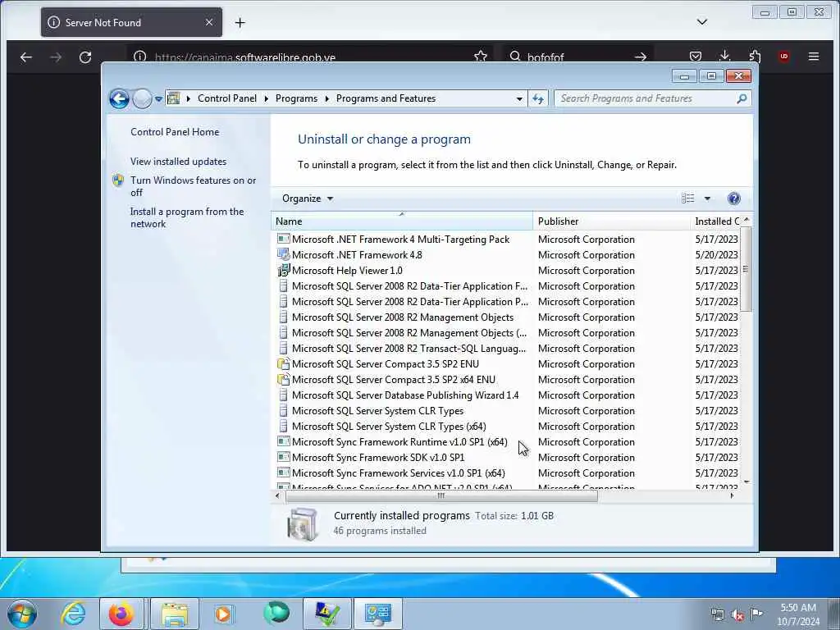The height and width of the screenshot is (630, 840).
Task: Open the address bar history dropdown arrow
Action: pyautogui.click(x=519, y=98)
